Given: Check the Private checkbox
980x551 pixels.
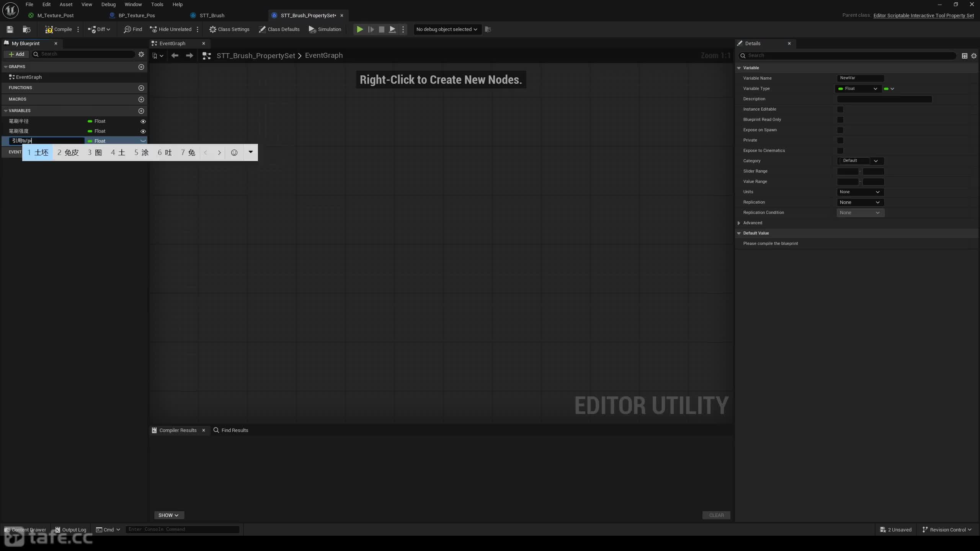Looking at the screenshot, I should tap(840, 140).
